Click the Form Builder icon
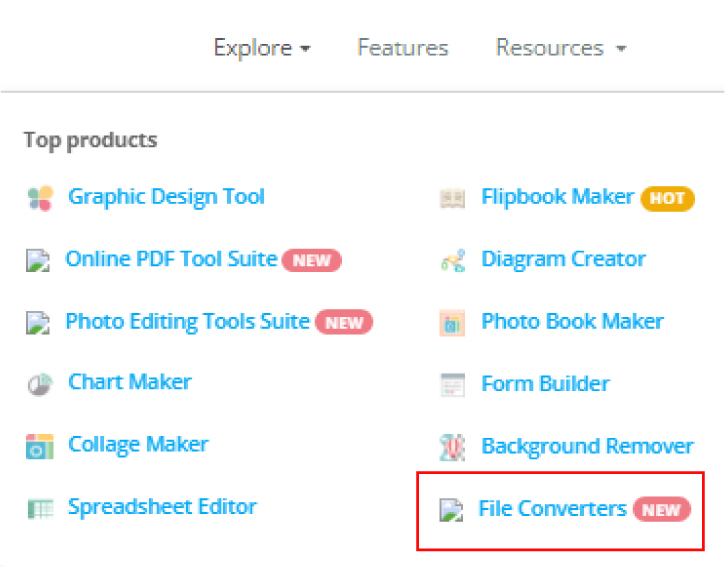725x567 pixels. (x=453, y=385)
